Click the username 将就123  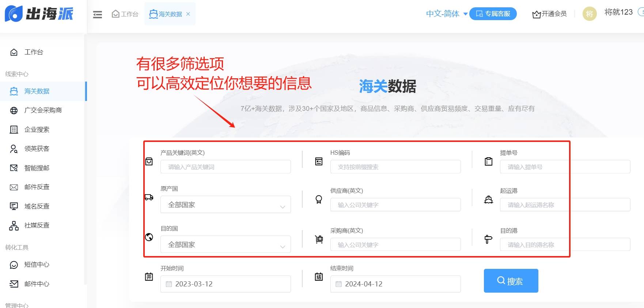618,12
